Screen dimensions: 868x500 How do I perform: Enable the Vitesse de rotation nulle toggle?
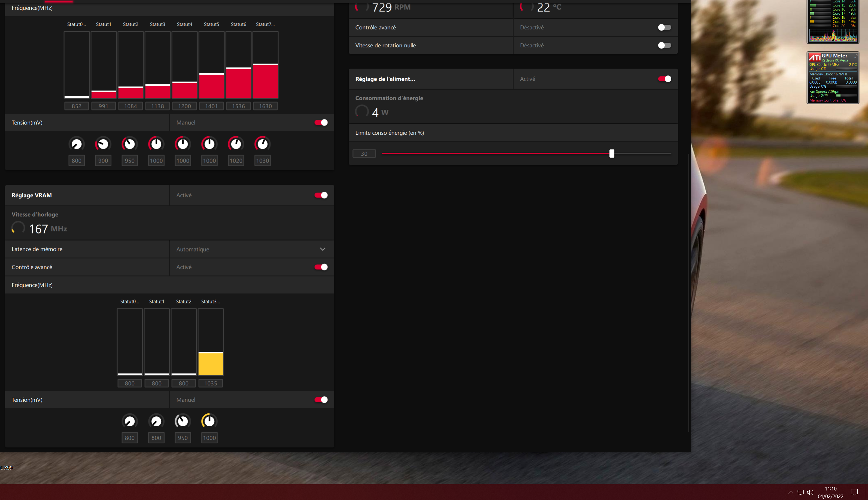coord(664,45)
